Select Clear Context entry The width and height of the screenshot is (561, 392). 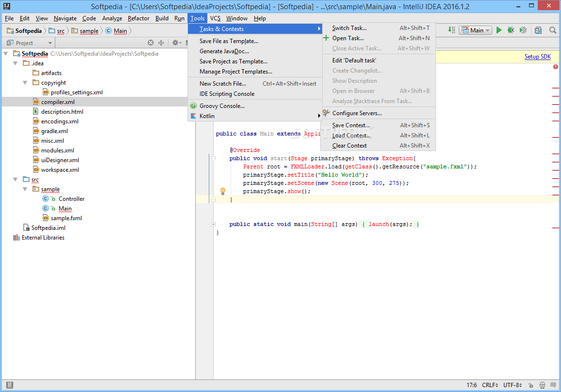(379, 146)
